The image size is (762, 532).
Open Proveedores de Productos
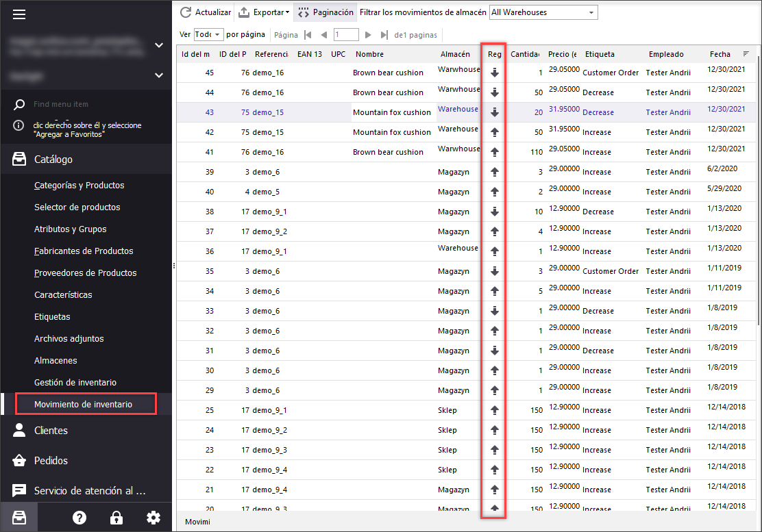point(86,273)
